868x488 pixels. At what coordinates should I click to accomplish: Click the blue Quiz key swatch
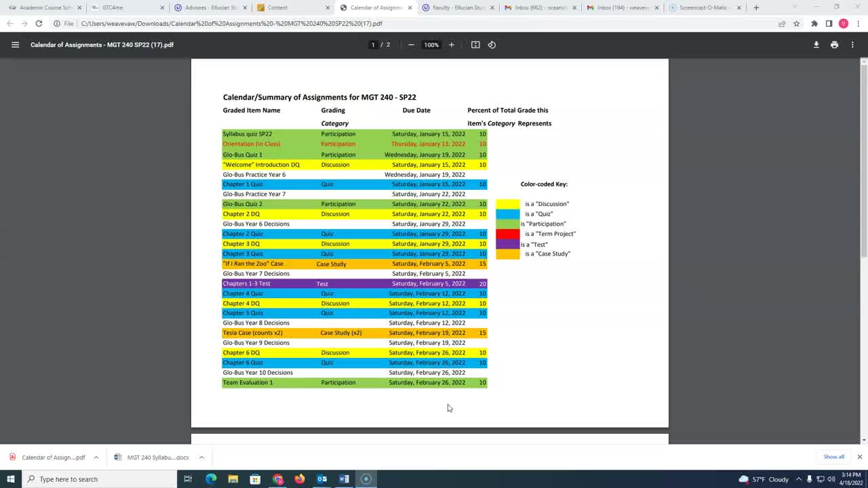[508, 214]
